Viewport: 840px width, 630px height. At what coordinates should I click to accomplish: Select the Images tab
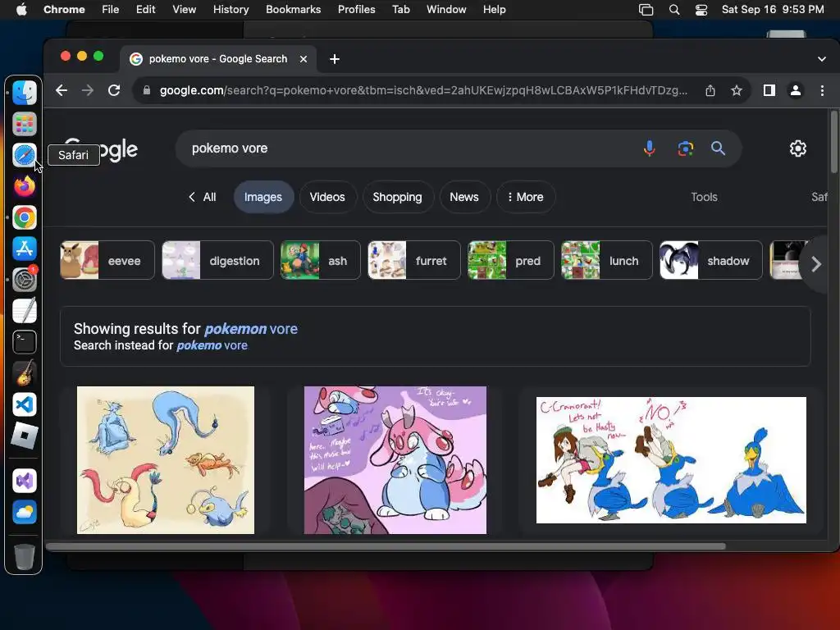[x=263, y=197]
